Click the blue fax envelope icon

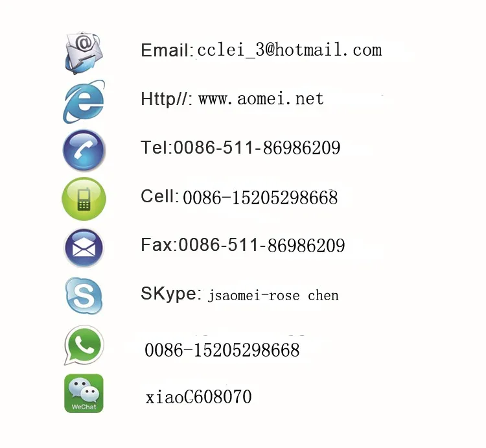(x=84, y=248)
